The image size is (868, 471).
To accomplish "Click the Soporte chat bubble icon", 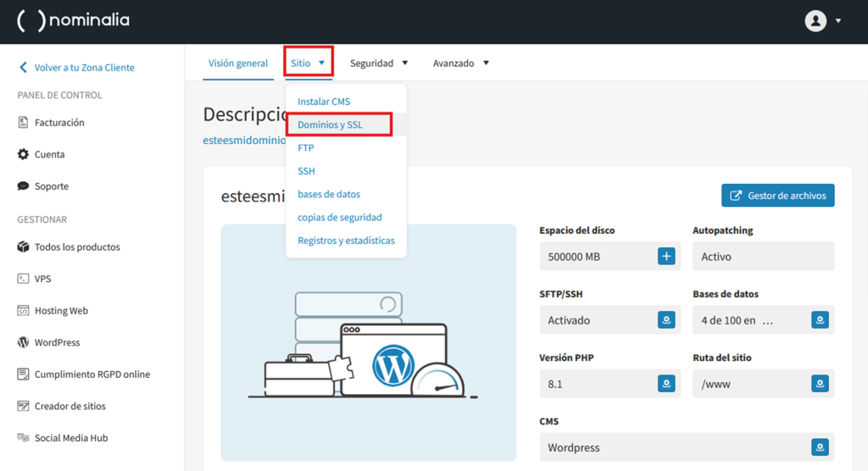I will [x=23, y=186].
